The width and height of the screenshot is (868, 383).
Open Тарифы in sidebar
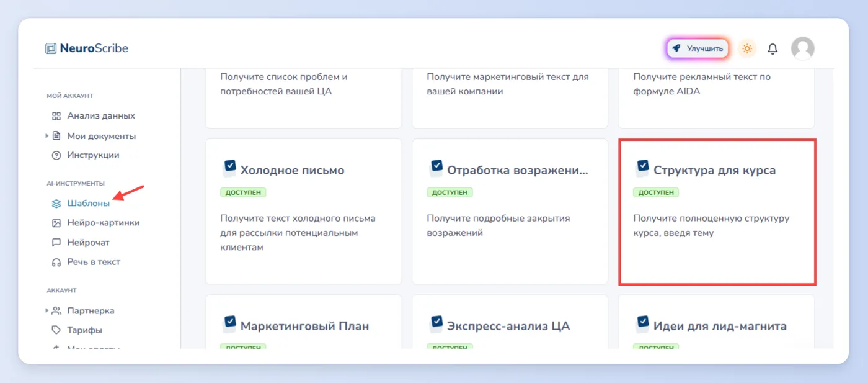(x=85, y=330)
